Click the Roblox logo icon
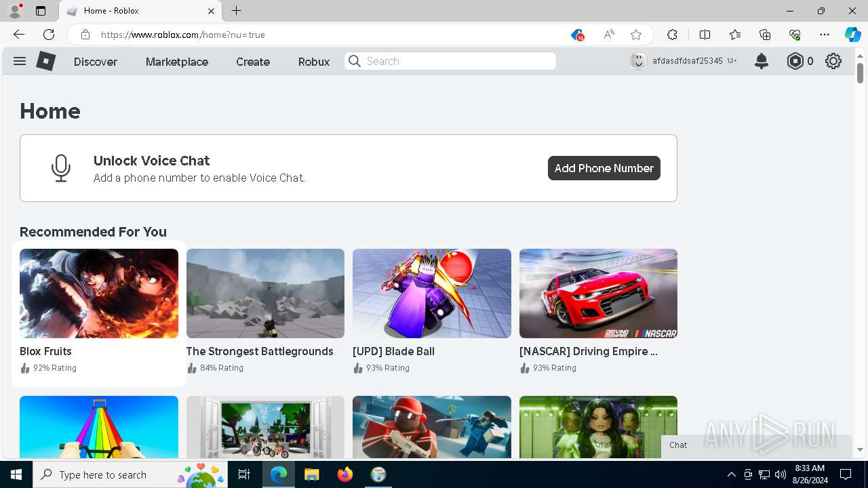868x488 pixels. 46,61
